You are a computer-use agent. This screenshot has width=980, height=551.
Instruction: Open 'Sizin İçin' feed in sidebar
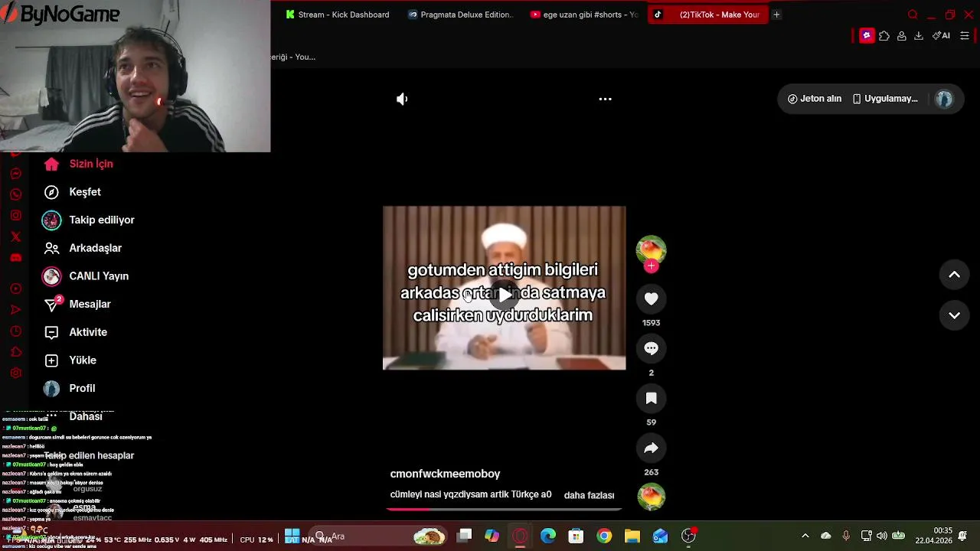click(78, 164)
